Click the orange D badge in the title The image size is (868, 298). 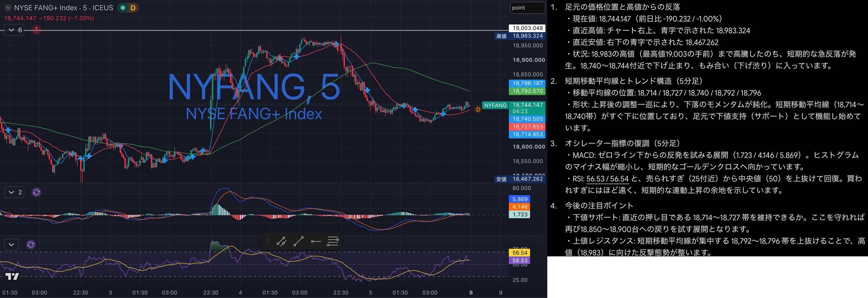133,8
